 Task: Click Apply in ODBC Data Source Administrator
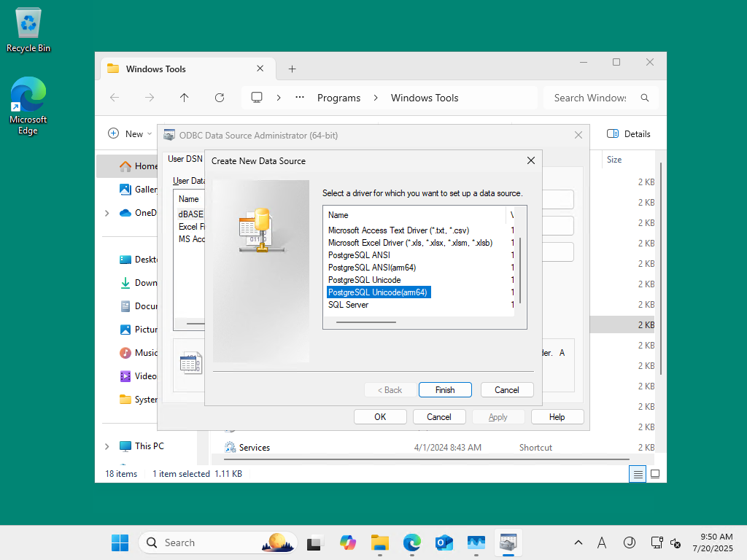498,416
